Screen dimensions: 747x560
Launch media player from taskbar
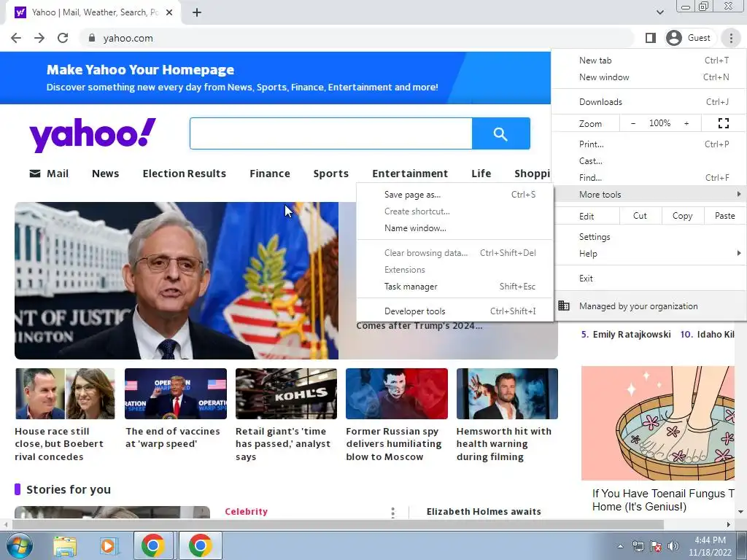pyautogui.click(x=108, y=545)
